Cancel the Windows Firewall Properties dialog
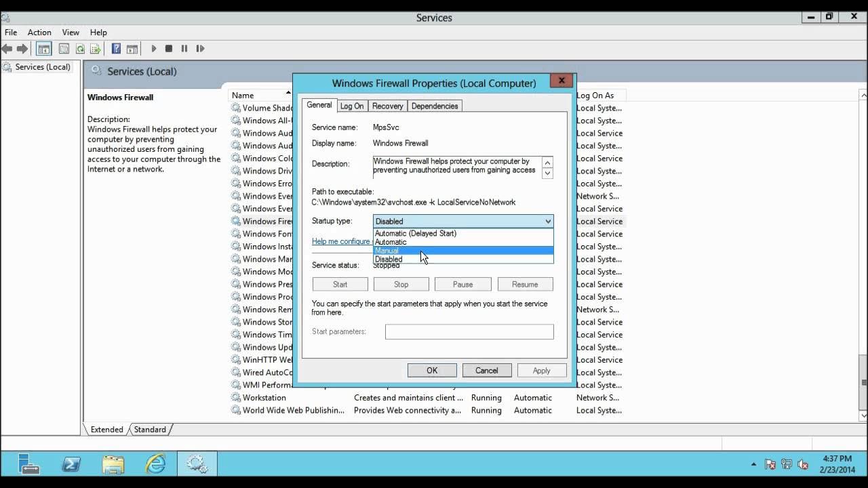Viewport: 868px width, 488px height. click(487, 370)
